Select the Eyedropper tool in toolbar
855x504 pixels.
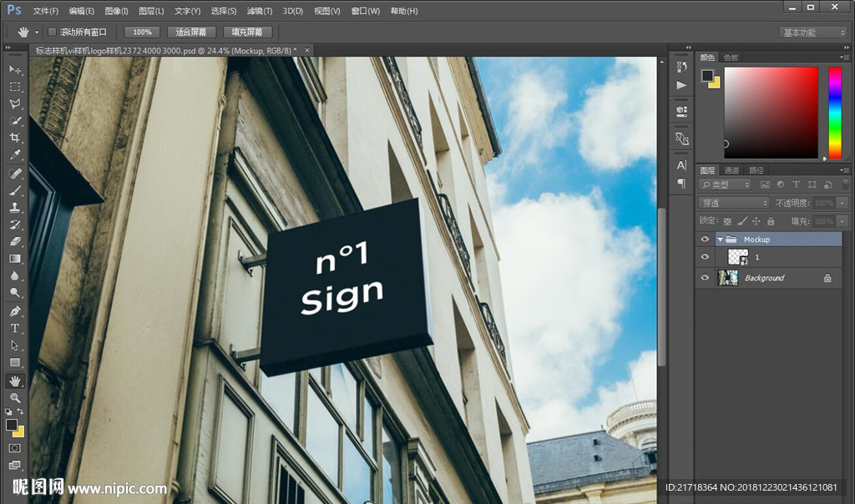pos(15,155)
